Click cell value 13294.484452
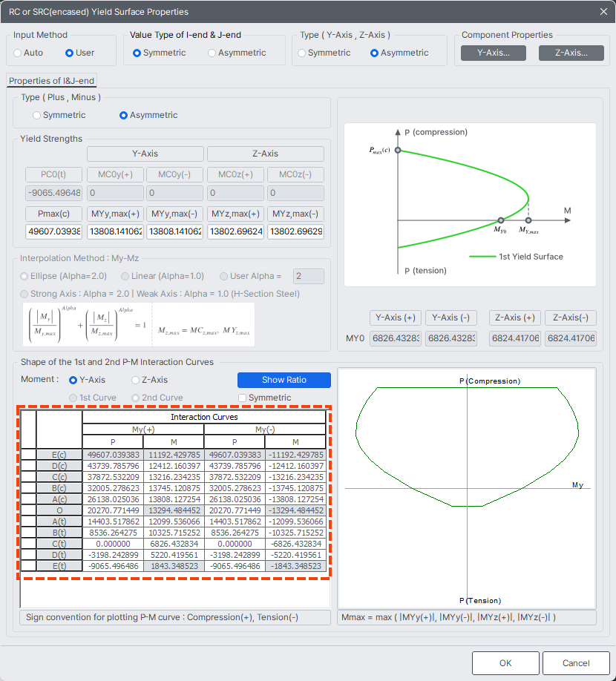The image size is (616, 681). click(174, 510)
